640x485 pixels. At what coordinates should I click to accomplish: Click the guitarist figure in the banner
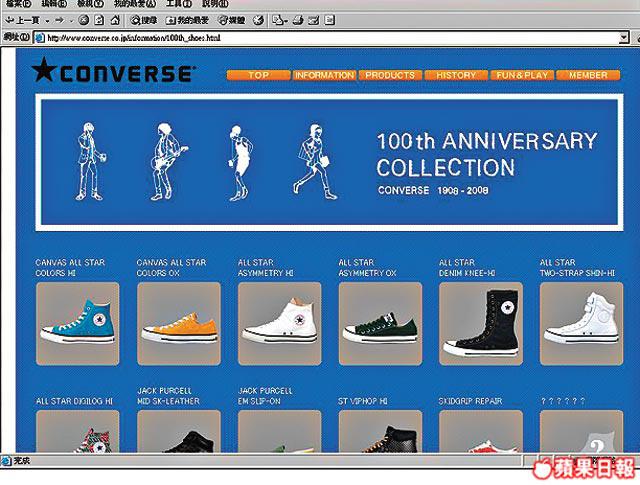(x=168, y=162)
